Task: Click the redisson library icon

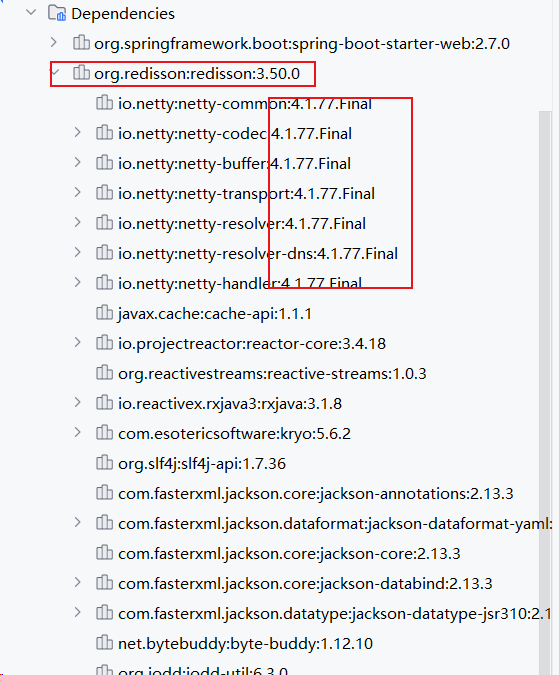Action: pyautogui.click(x=81, y=73)
